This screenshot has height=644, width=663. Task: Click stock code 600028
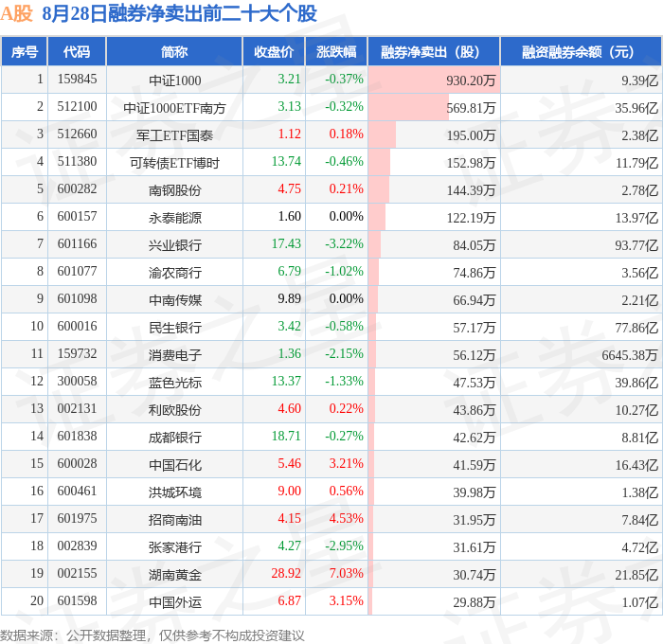[77, 463]
